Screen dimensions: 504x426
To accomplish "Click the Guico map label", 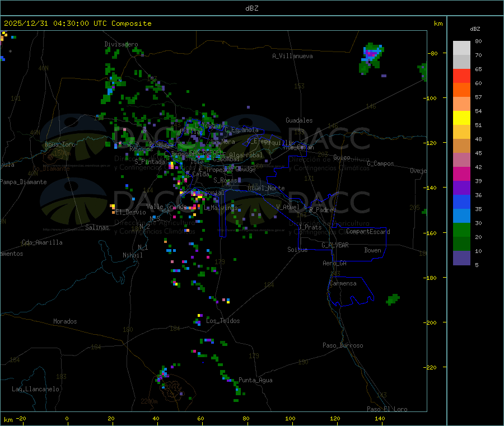I will pyautogui.click(x=342, y=157).
